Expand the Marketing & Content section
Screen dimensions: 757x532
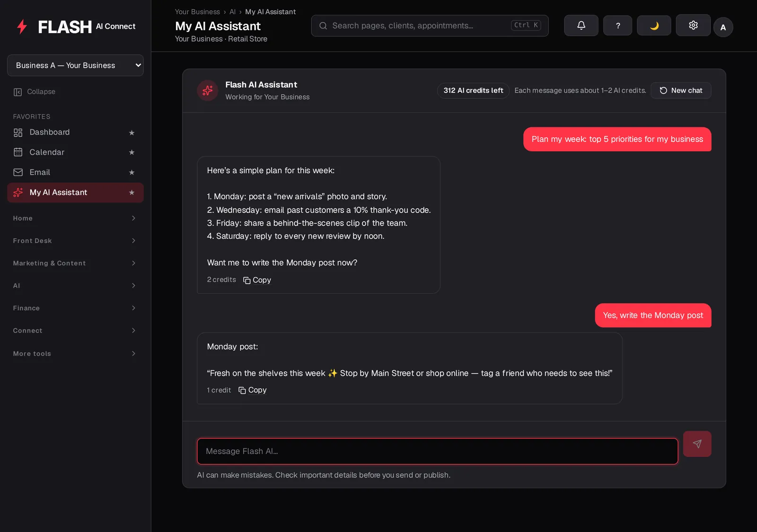pos(75,263)
